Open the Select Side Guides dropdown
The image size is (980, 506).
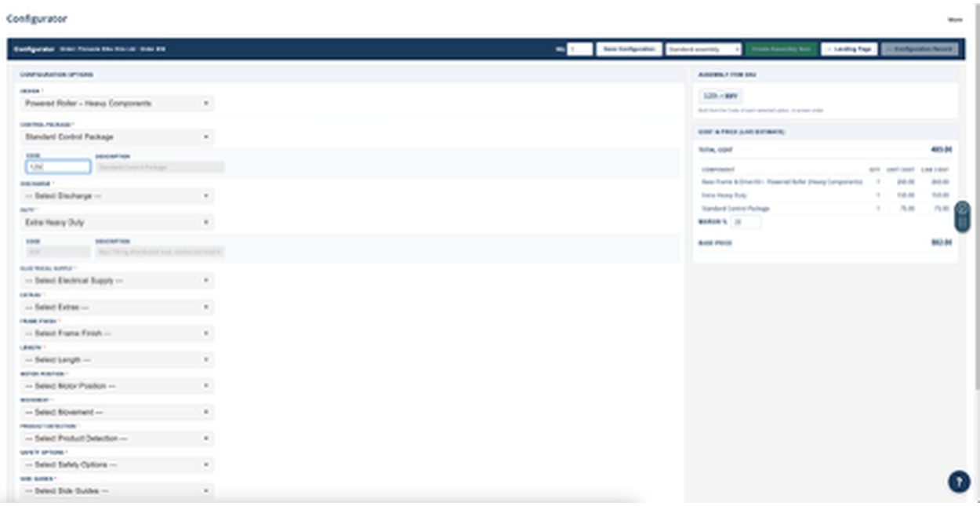pos(117,491)
